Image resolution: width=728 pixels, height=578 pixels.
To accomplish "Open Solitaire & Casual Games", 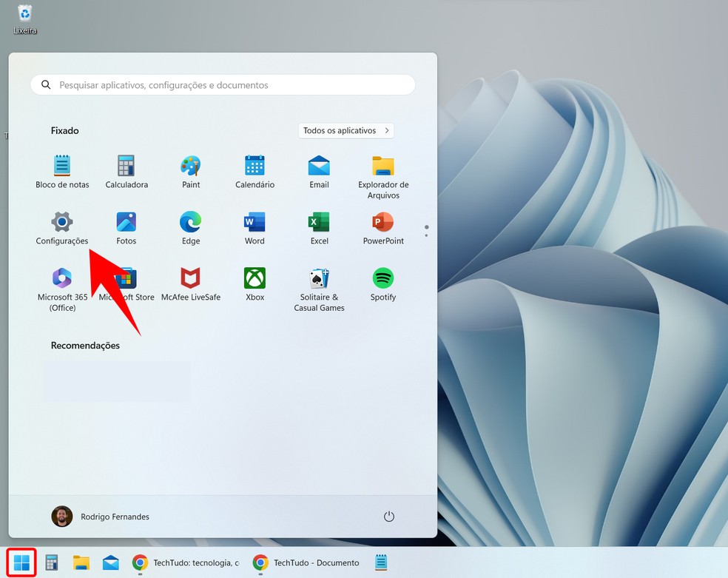I will pos(319,289).
